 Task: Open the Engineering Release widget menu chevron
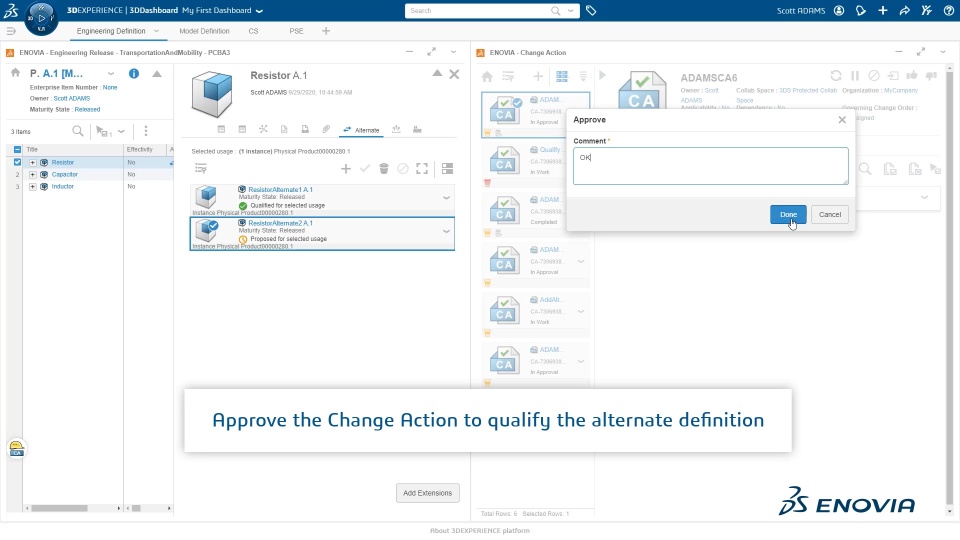pyautogui.click(x=453, y=53)
